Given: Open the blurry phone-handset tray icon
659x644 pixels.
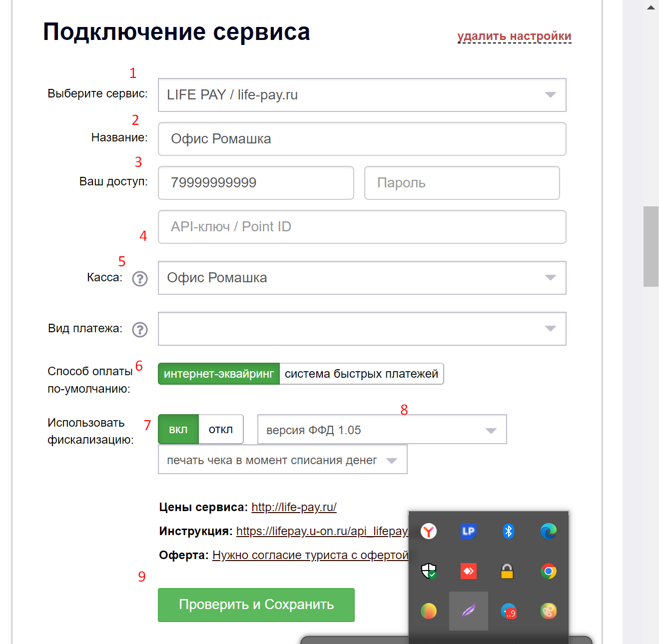Looking at the screenshot, I should click(548, 611).
